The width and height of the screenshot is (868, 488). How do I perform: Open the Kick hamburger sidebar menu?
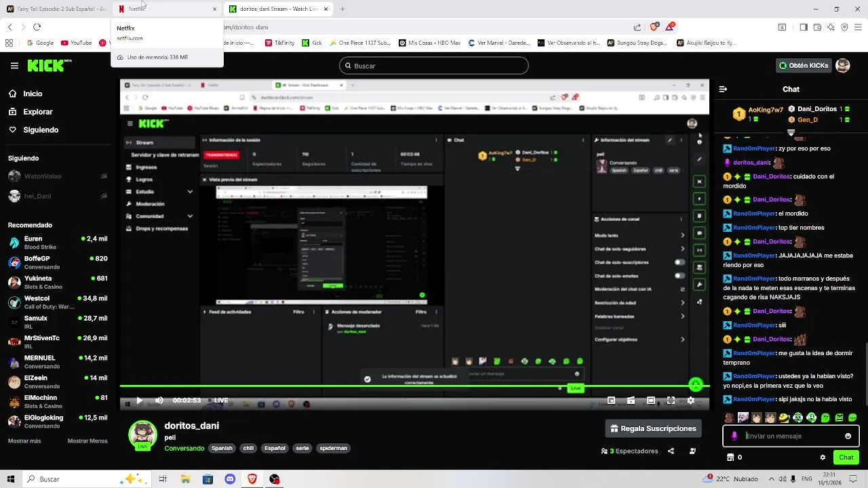click(x=14, y=66)
